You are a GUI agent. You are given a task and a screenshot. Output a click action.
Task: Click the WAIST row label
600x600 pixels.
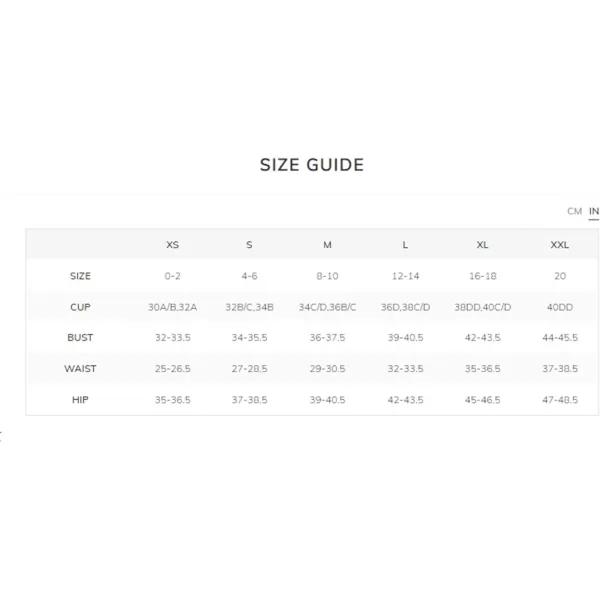coord(80,368)
